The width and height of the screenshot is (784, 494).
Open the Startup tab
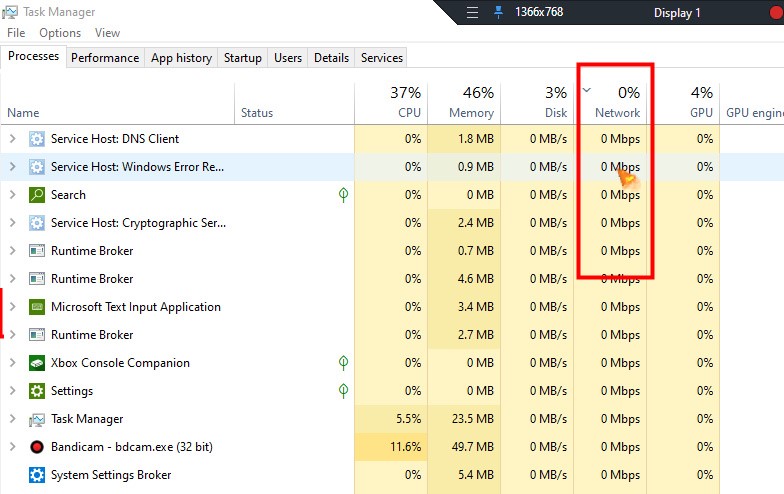pos(243,58)
